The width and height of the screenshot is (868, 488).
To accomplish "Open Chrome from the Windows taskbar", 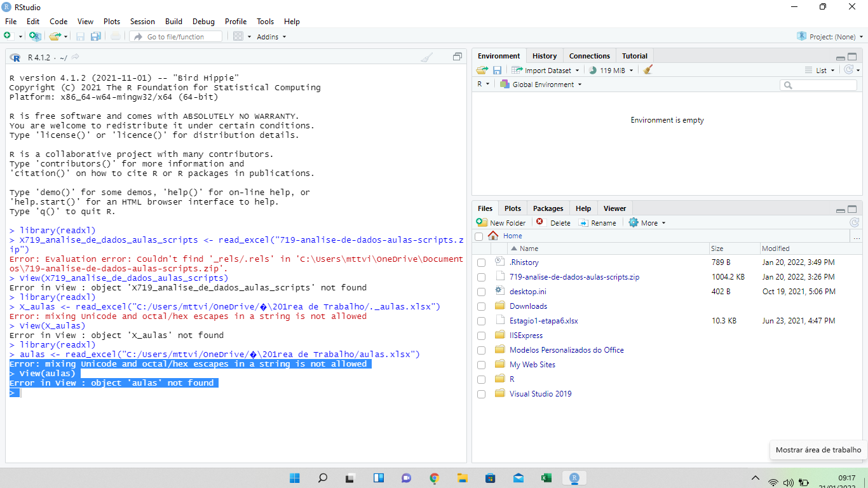I will pos(434,478).
